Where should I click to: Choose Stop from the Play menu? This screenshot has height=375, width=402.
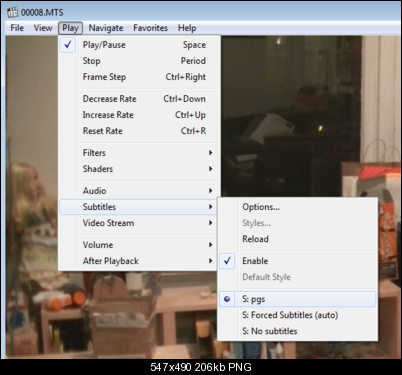[140, 61]
